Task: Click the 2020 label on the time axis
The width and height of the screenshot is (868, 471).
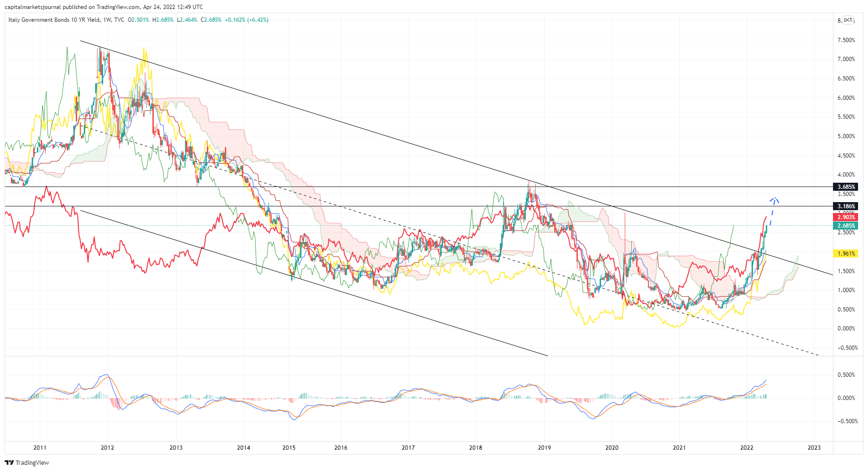Action: click(612, 448)
